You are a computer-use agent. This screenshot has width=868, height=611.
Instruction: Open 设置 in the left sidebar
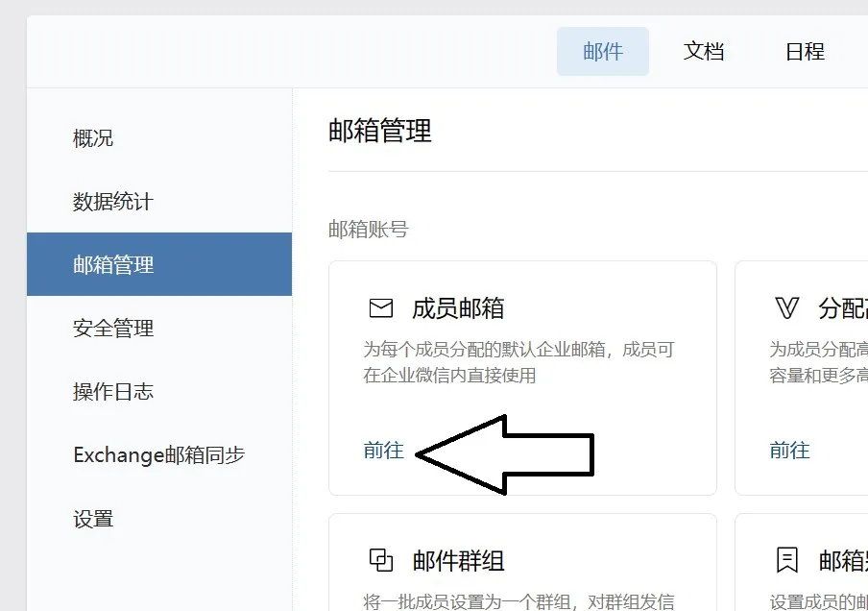[93, 519]
